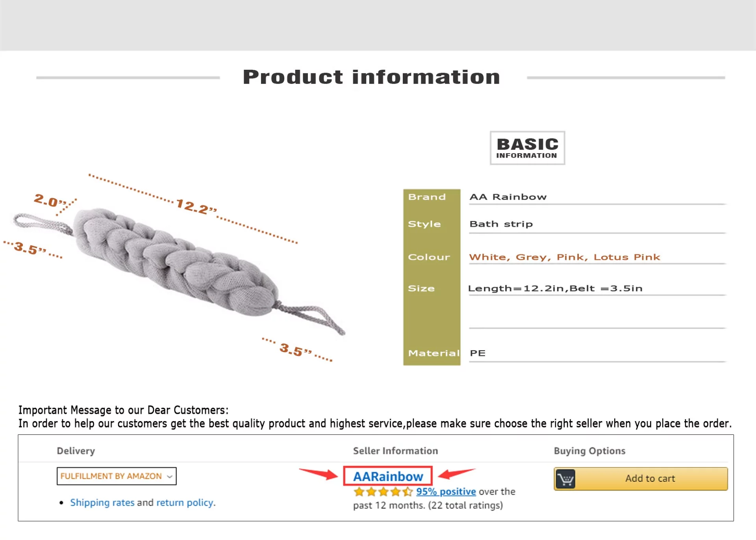This screenshot has height=540, width=756.
Task: Click the Add to cart button
Action: pos(641,479)
